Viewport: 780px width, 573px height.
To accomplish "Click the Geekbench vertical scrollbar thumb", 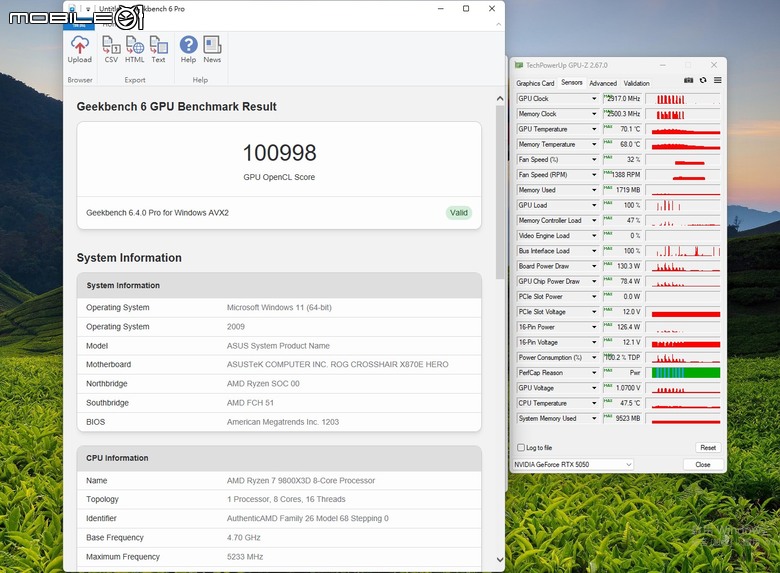I will pos(499,192).
